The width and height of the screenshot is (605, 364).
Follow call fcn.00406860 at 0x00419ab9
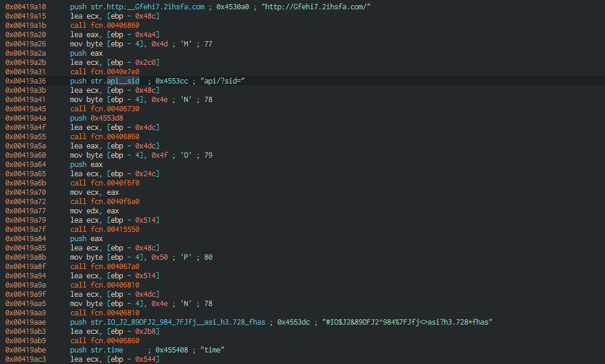click(104, 340)
